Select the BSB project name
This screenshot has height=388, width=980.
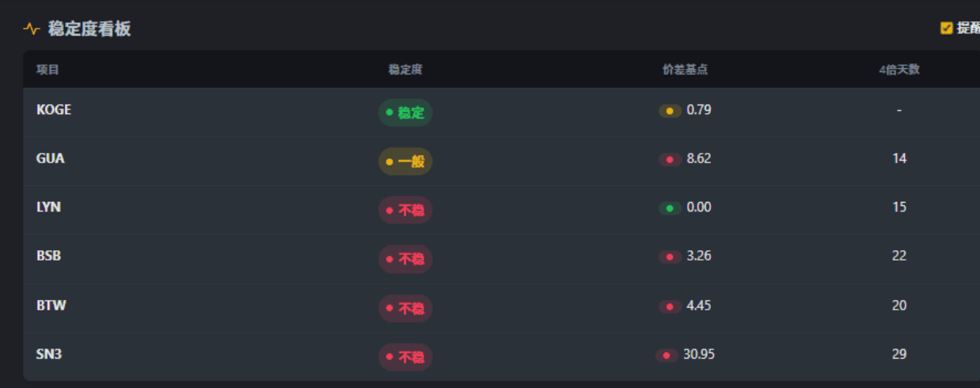[x=48, y=257]
